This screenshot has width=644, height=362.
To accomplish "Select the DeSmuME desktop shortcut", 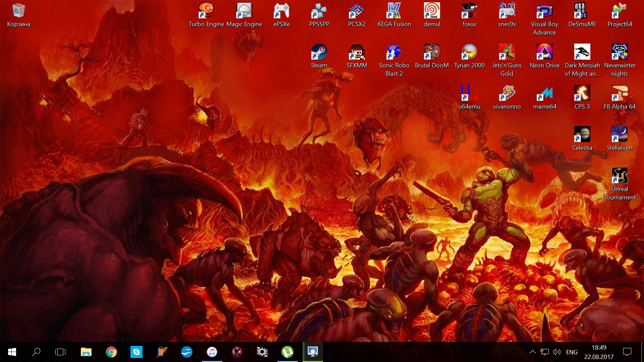I will [582, 15].
